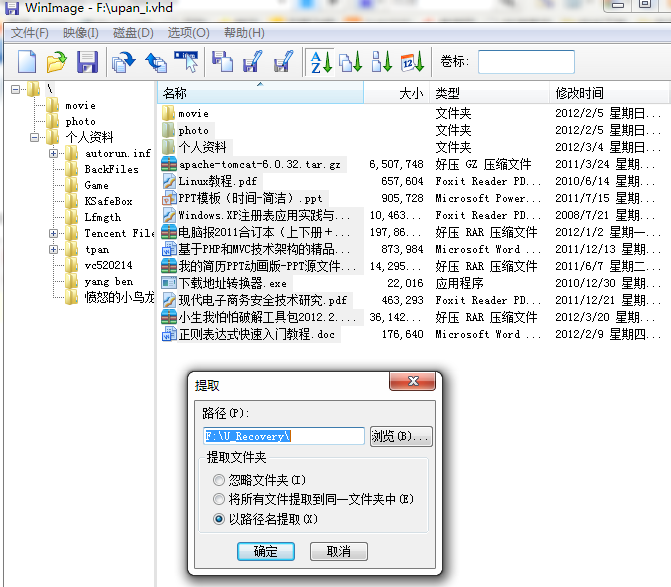Select KSafeBox folder in tree
This screenshot has width=671, height=587.
[x=108, y=202]
